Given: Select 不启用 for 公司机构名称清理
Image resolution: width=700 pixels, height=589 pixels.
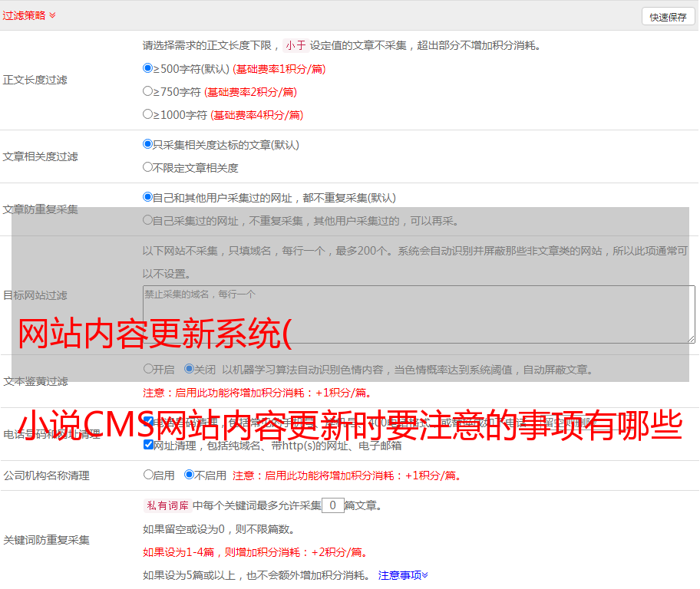Looking at the screenshot, I should (x=190, y=474).
